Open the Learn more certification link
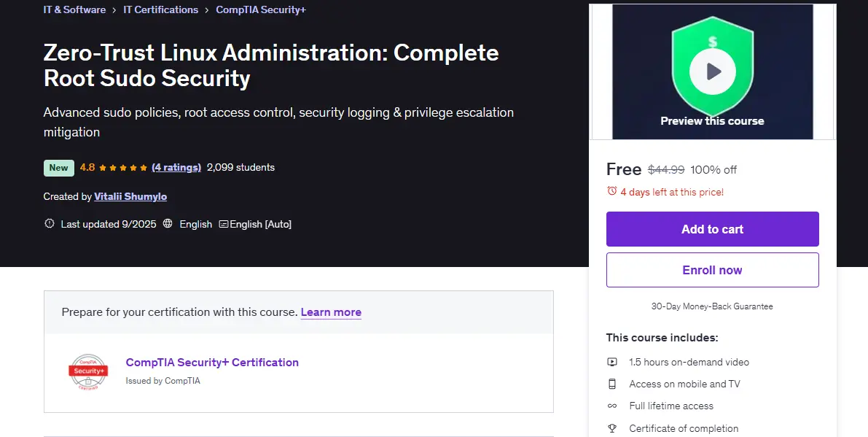The image size is (868, 437). tap(331, 312)
